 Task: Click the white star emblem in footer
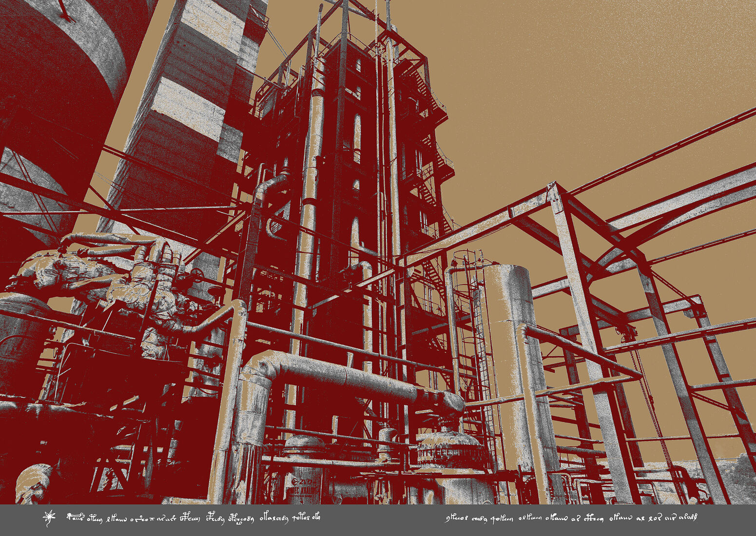[49, 517]
